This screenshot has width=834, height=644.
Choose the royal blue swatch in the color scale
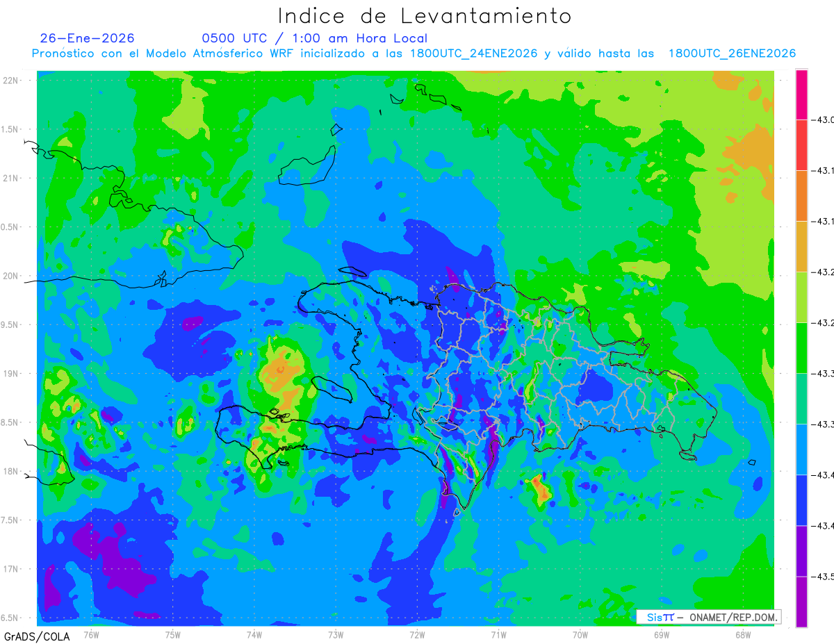point(801,500)
